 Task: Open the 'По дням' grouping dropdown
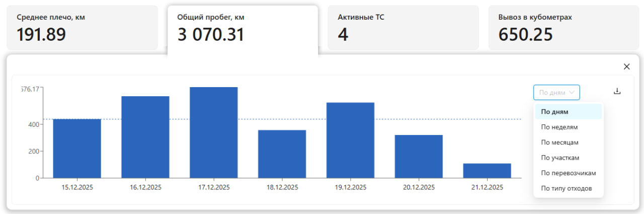[556, 93]
